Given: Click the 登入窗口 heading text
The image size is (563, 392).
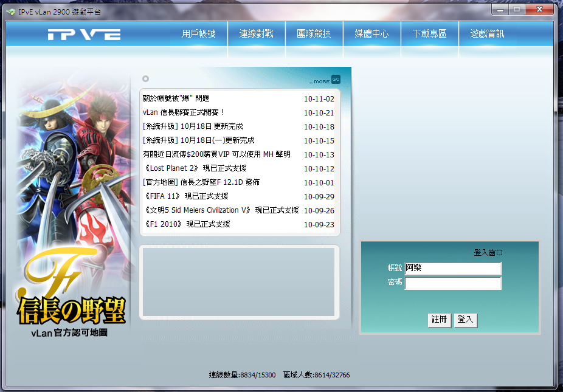Looking at the screenshot, I should pos(488,253).
